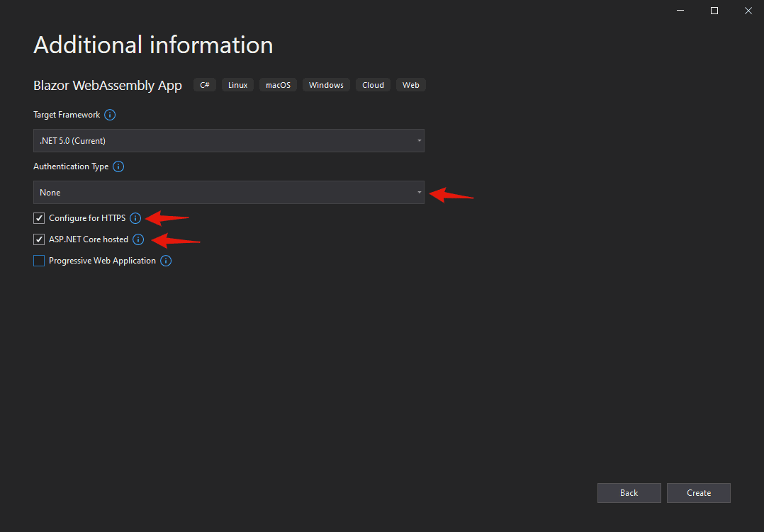The width and height of the screenshot is (764, 532).
Task: Go Back to the previous step
Action: point(629,493)
